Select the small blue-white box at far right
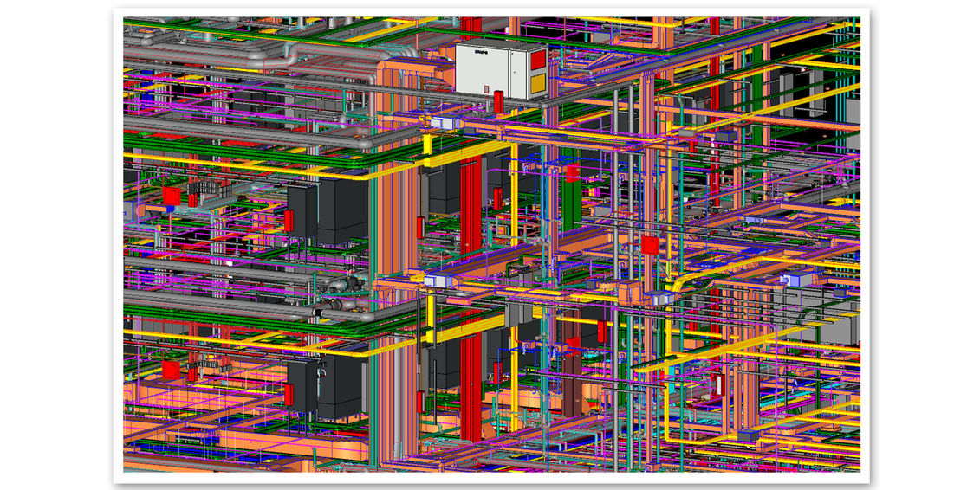The height and width of the screenshot is (490, 980). [794, 280]
